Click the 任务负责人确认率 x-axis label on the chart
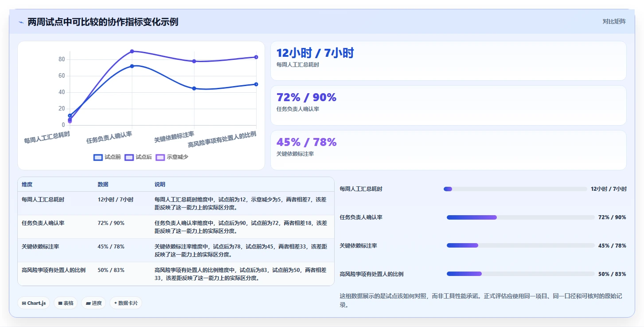644x327 pixels. pos(109,137)
